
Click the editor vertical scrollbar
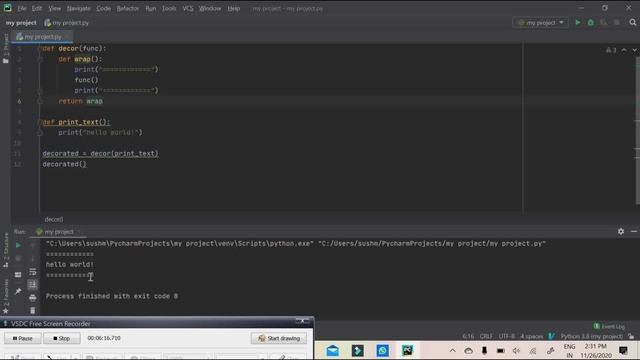pos(638,131)
